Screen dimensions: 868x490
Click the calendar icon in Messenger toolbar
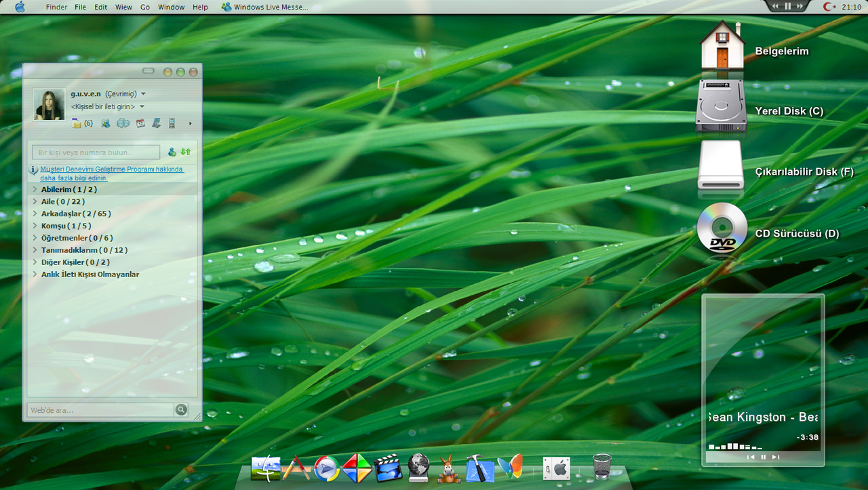(140, 123)
